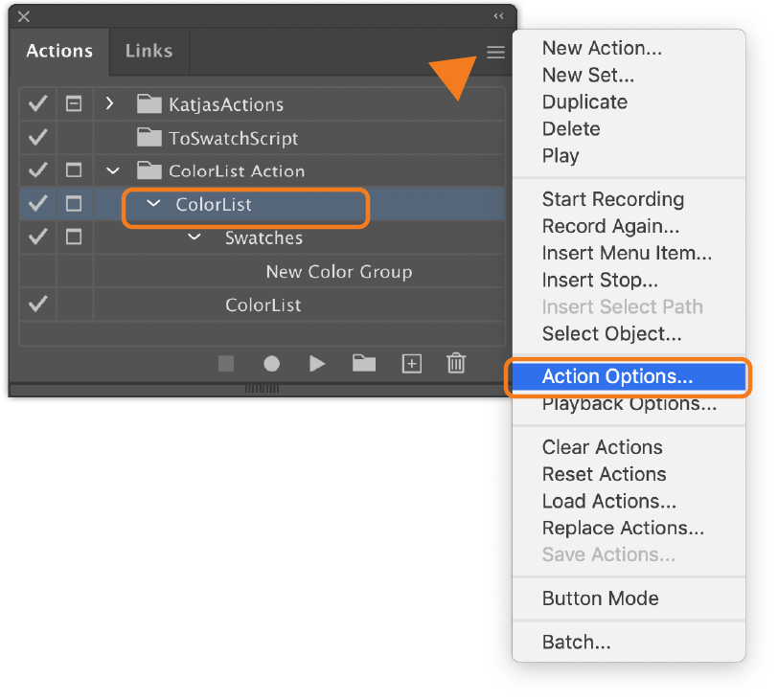Toggle dialog box for ColorList Action set

74,170
